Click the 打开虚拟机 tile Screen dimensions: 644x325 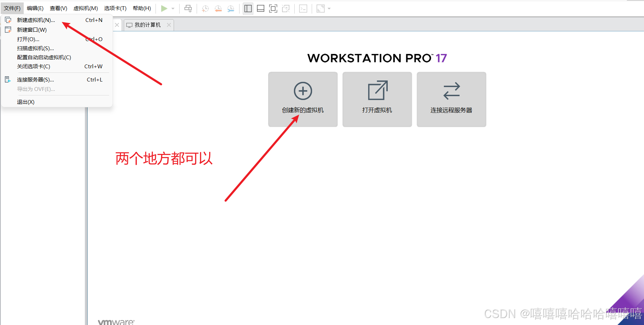(x=377, y=100)
